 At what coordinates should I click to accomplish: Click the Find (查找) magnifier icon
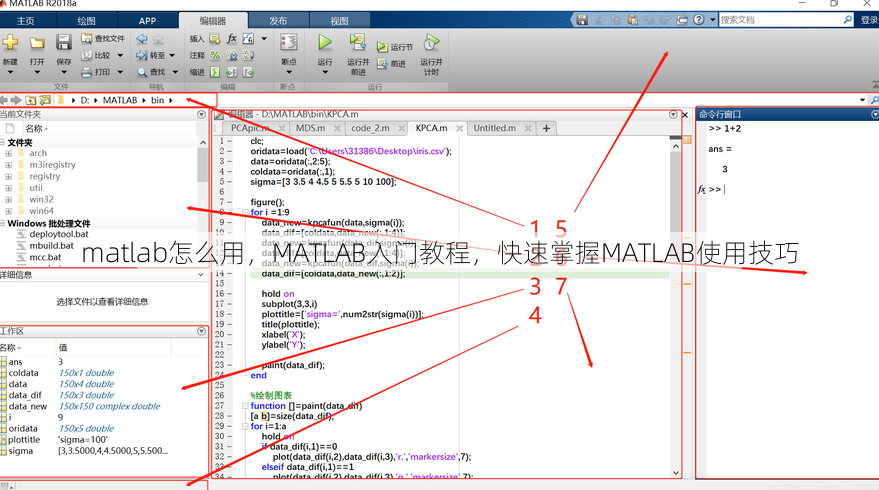pyautogui.click(x=142, y=72)
